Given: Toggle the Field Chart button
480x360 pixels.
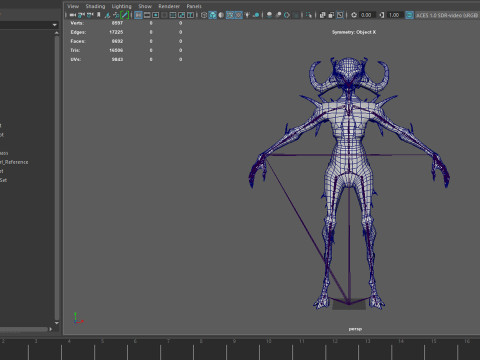Looking at the screenshot, I should click(173, 15).
